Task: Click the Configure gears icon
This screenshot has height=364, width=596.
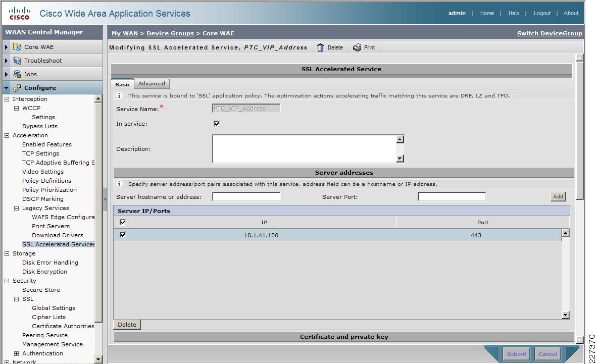Action: pos(17,88)
